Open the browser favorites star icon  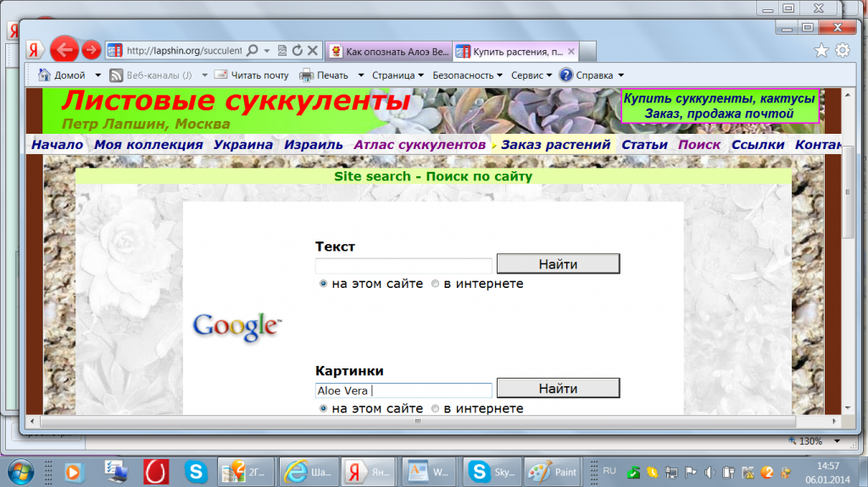click(x=821, y=51)
